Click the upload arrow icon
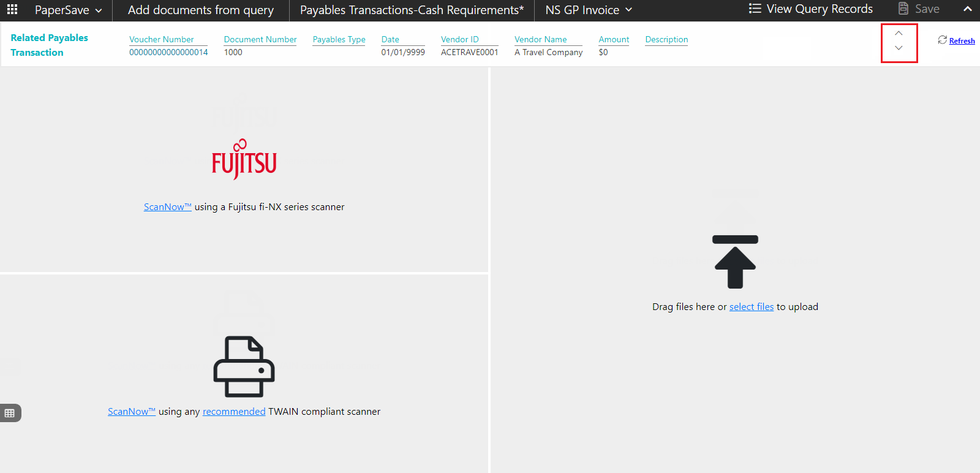Viewport: 980px width, 473px height. point(735,262)
